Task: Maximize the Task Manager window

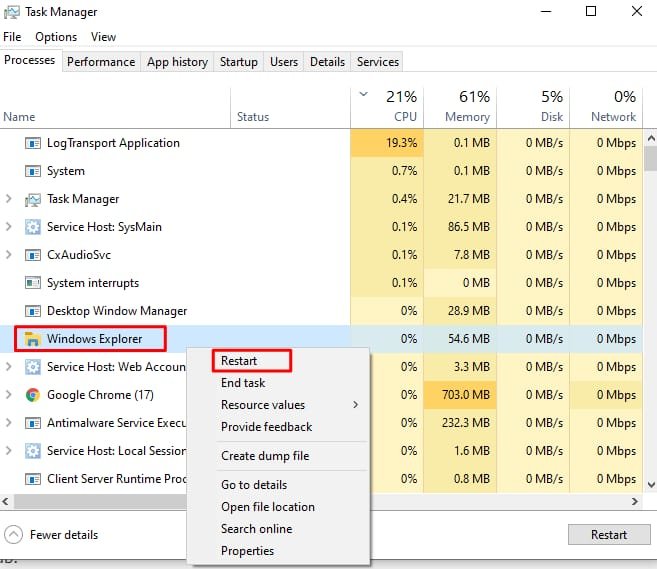Action: click(591, 11)
